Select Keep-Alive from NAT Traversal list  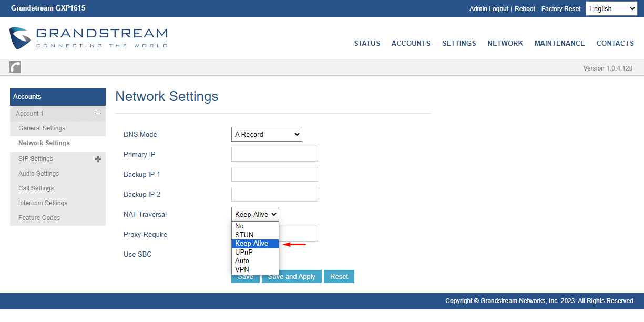pos(252,243)
